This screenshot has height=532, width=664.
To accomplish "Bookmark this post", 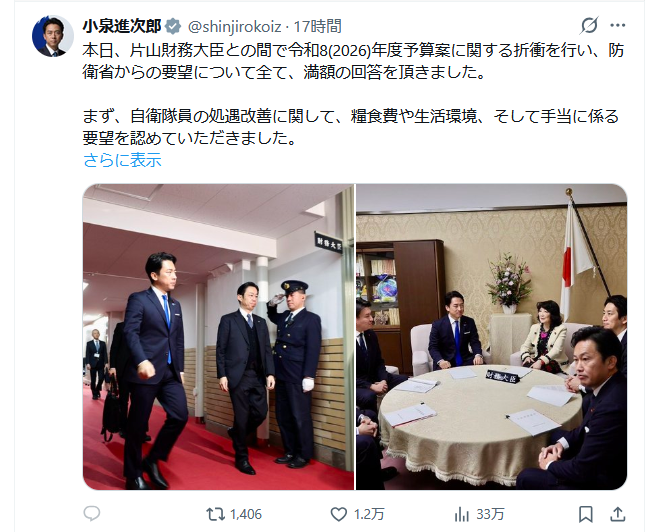I will point(585,514).
